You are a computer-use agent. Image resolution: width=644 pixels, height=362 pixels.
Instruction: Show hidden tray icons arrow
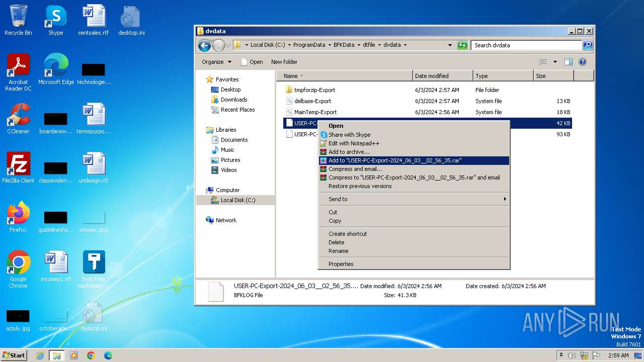pyautogui.click(x=561, y=355)
